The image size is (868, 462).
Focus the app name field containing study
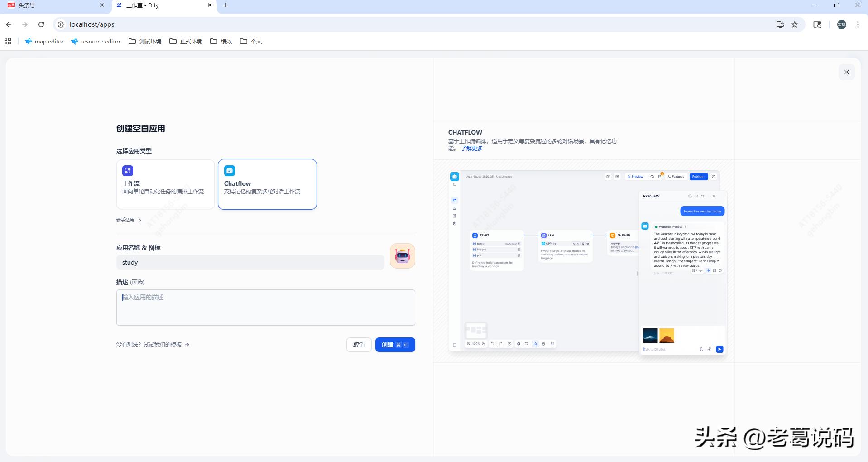[x=250, y=262]
